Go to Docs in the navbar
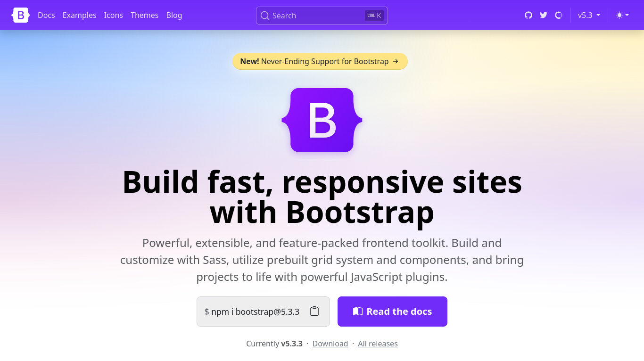Screen dimensions: 644x361 coord(46,15)
